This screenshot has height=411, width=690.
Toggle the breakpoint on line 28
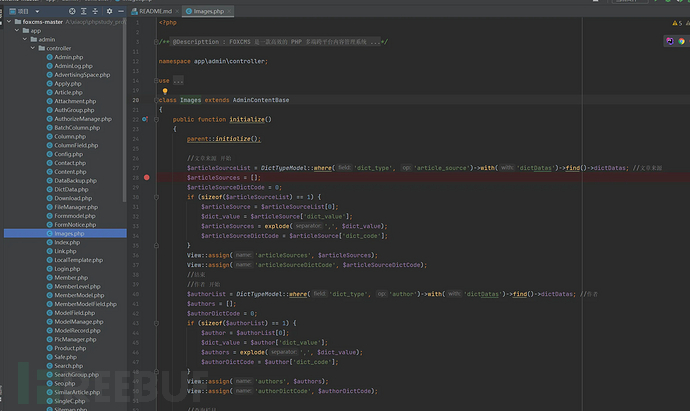tap(146, 177)
